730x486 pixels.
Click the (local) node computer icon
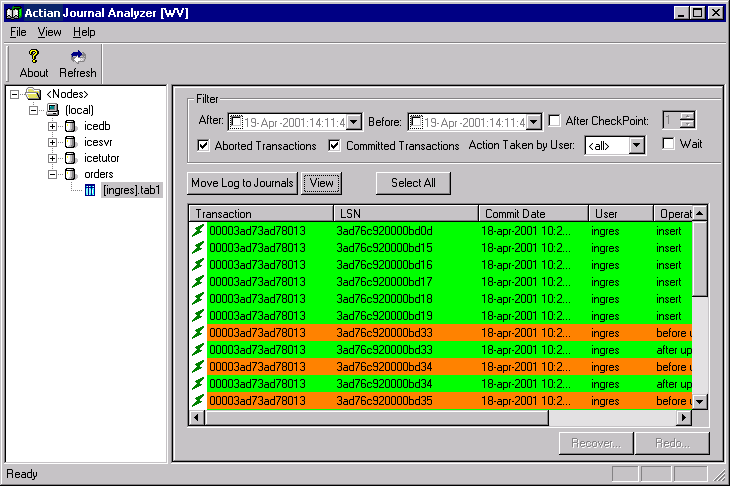point(52,110)
